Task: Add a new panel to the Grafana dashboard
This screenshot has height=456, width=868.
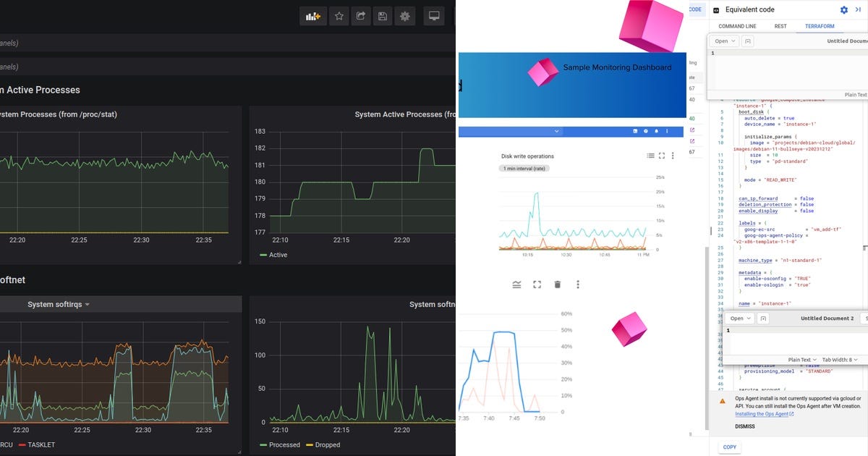Action: click(312, 15)
